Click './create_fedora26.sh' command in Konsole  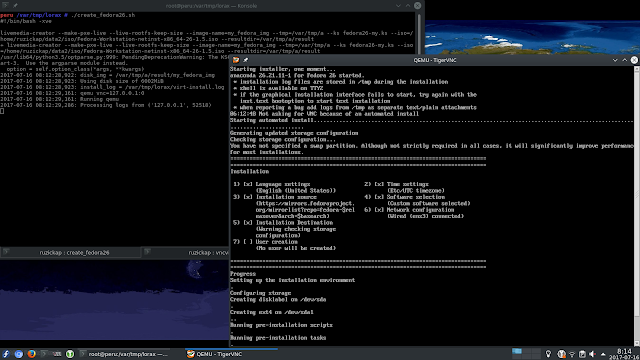coord(103,15)
